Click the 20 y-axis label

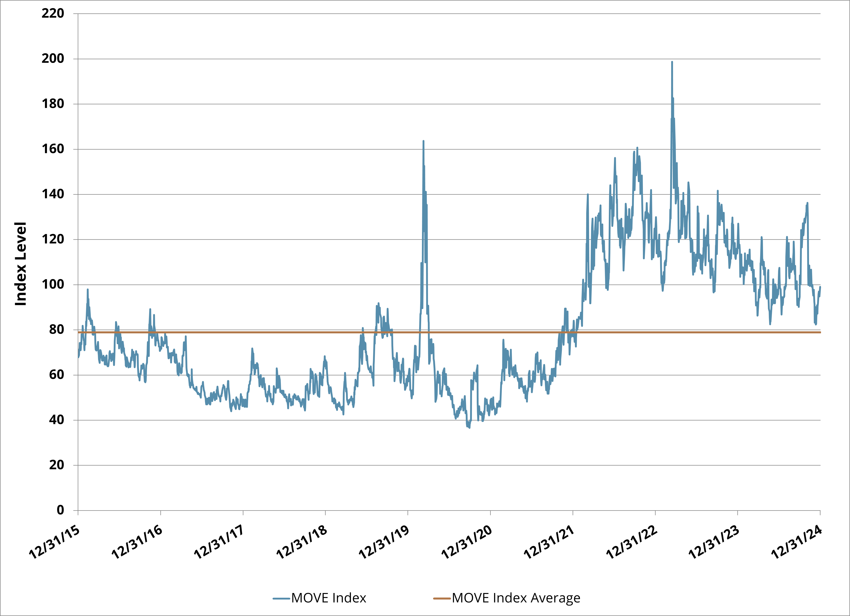click(57, 465)
